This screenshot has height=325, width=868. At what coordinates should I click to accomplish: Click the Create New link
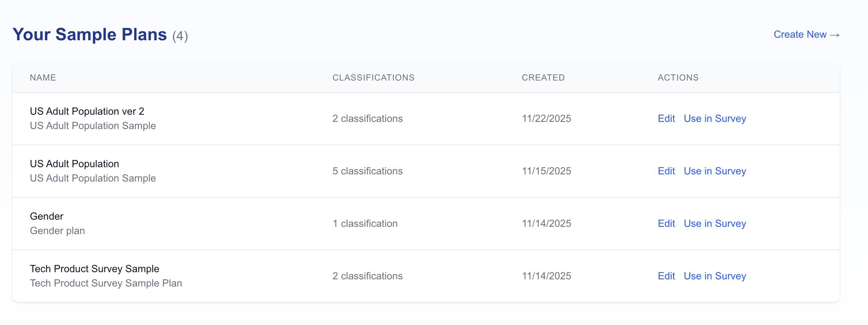[806, 35]
